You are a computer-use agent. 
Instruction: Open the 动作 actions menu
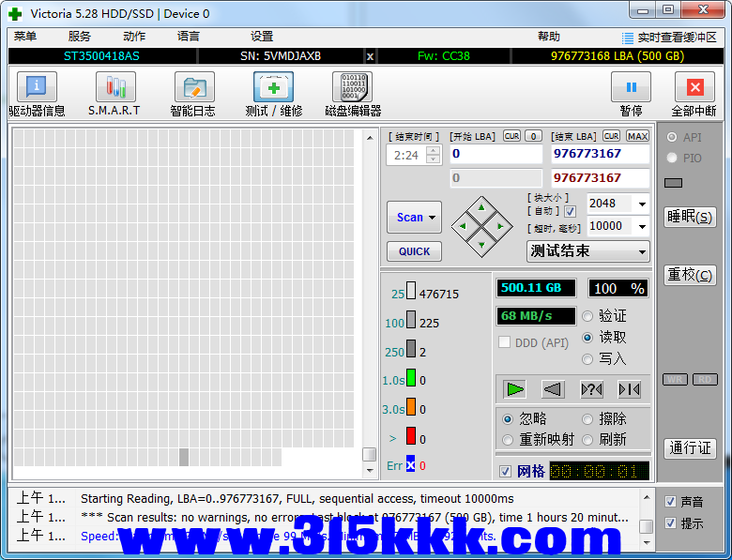point(134,37)
